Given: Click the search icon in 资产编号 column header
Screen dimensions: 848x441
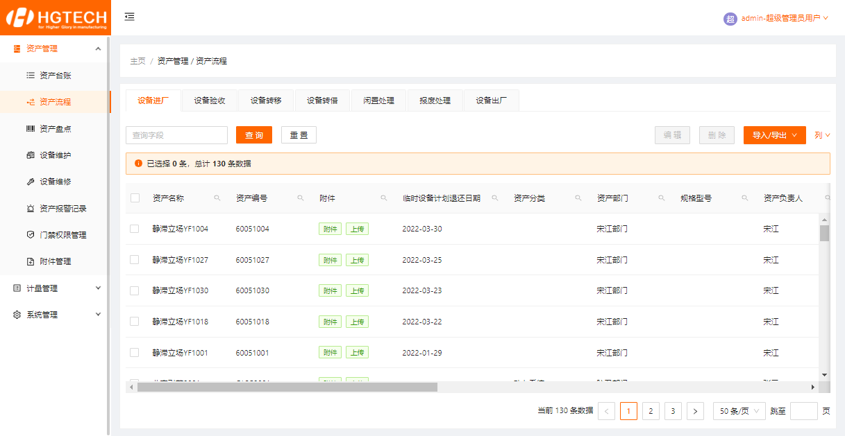Looking at the screenshot, I should click(x=300, y=199).
